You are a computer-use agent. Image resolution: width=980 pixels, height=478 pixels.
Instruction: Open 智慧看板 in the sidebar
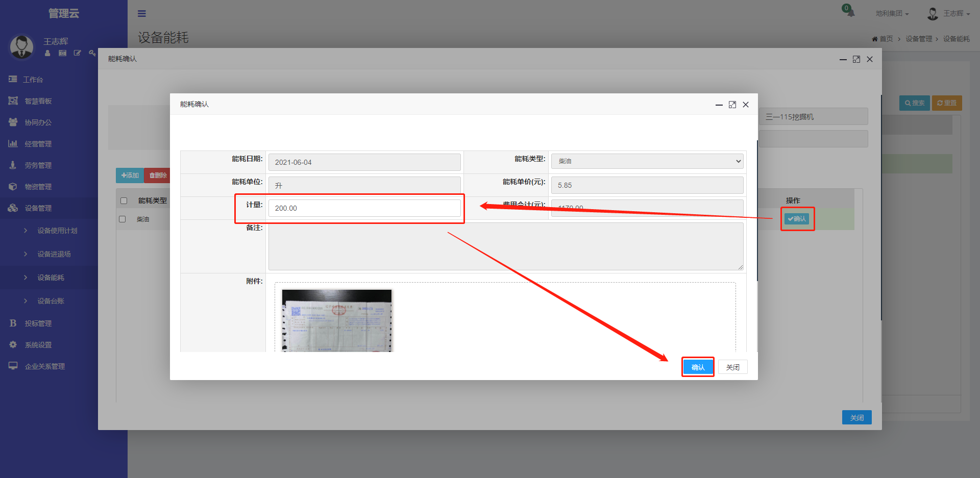tap(38, 101)
